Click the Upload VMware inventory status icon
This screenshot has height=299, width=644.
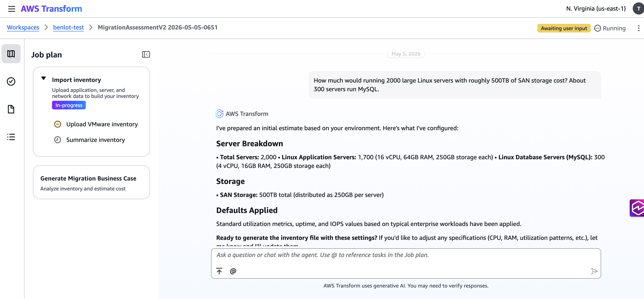click(57, 124)
